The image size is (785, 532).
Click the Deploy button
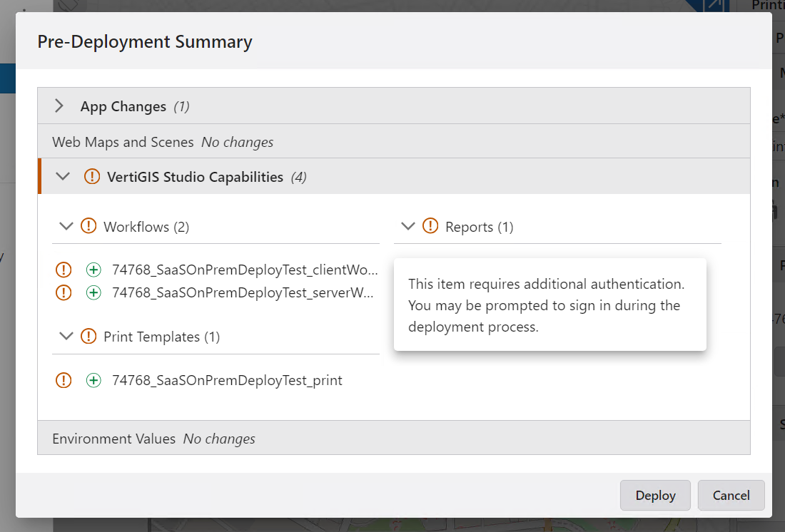[x=654, y=495]
